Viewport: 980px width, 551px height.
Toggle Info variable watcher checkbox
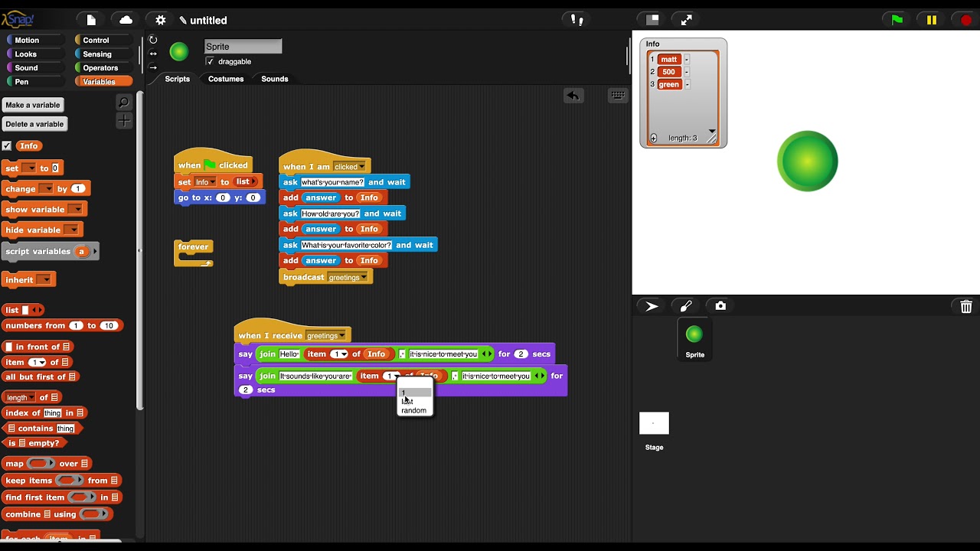[7, 145]
